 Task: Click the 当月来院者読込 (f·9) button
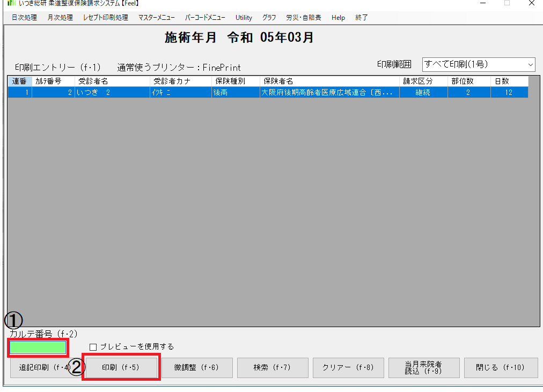423,368
